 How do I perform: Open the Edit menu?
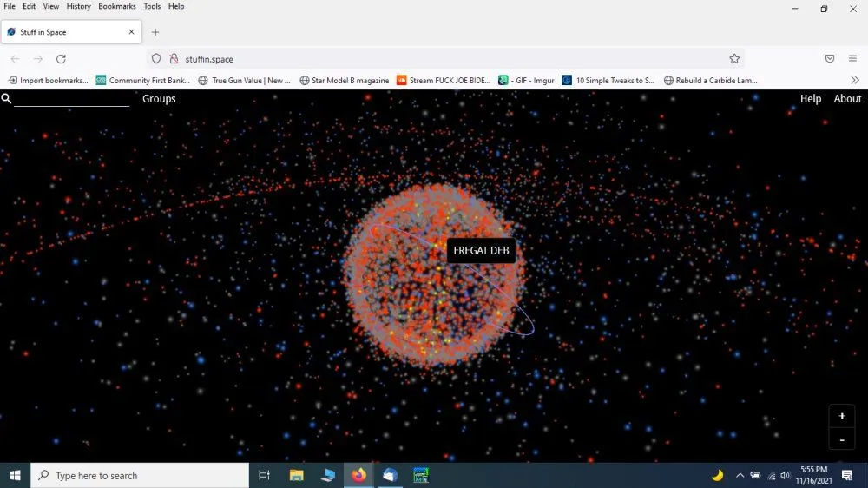point(29,7)
